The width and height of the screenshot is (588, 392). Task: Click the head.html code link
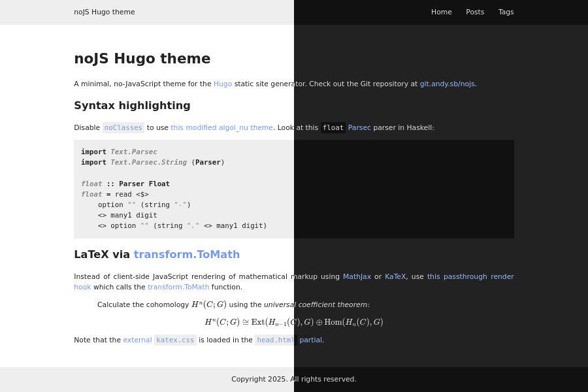274,340
